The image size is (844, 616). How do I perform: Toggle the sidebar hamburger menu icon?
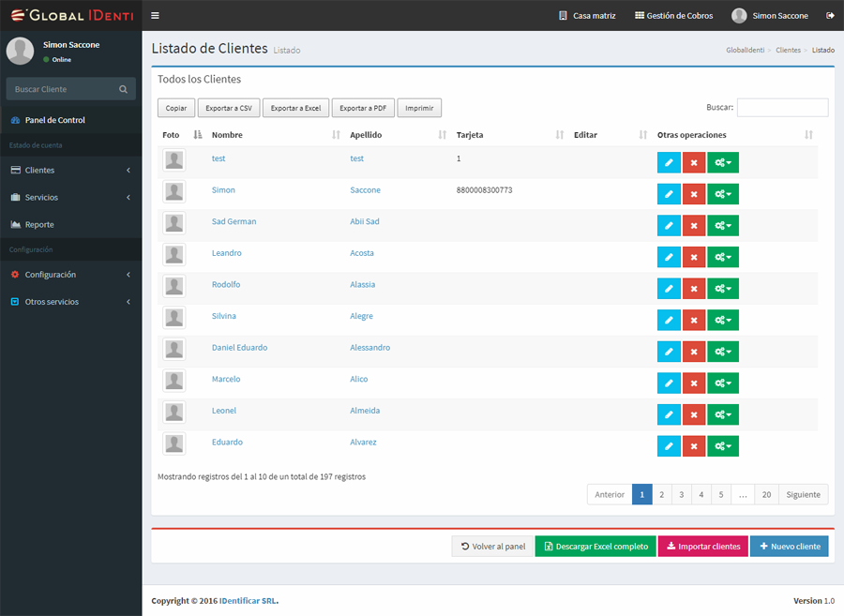click(155, 16)
